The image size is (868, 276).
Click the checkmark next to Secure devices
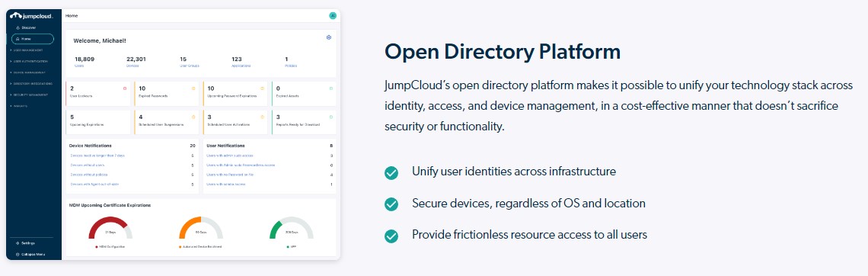tap(391, 204)
